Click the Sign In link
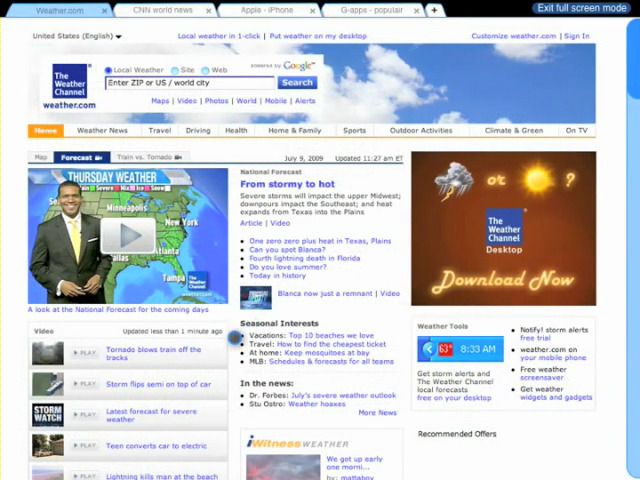640x480 pixels. click(577, 36)
